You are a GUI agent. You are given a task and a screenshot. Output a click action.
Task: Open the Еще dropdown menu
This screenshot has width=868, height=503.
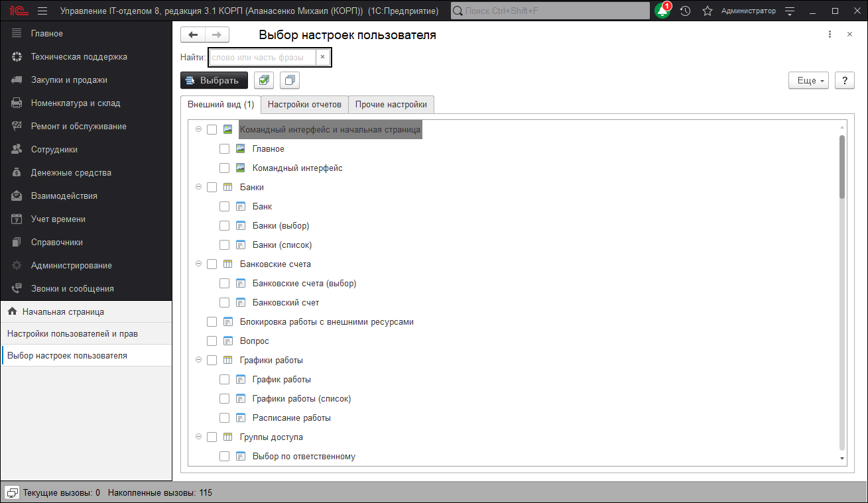808,80
